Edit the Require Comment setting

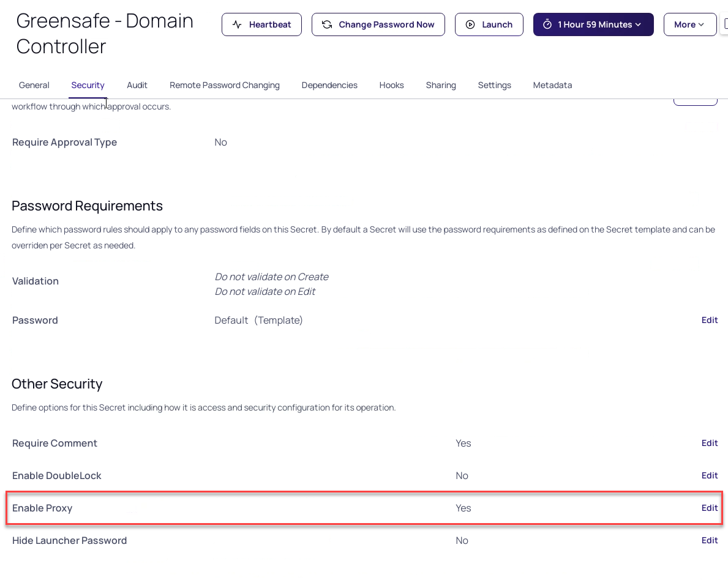(x=710, y=443)
